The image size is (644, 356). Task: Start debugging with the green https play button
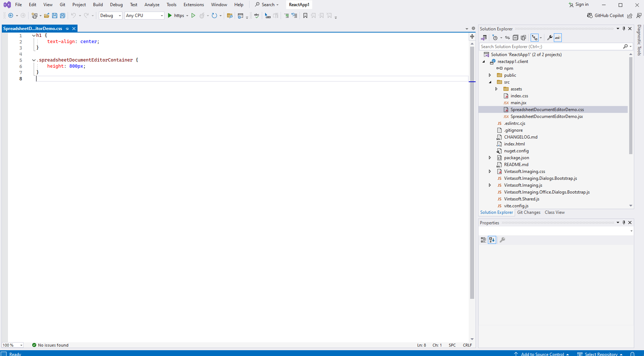pyautogui.click(x=170, y=16)
